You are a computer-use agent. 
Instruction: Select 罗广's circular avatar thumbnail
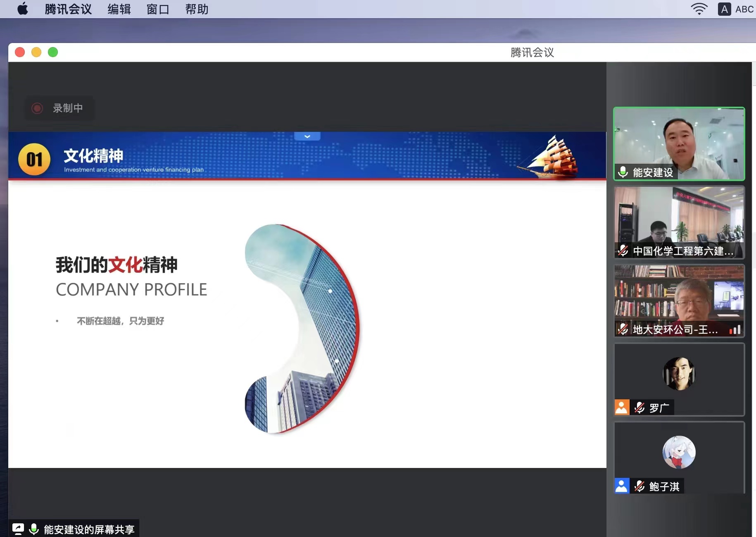(679, 374)
